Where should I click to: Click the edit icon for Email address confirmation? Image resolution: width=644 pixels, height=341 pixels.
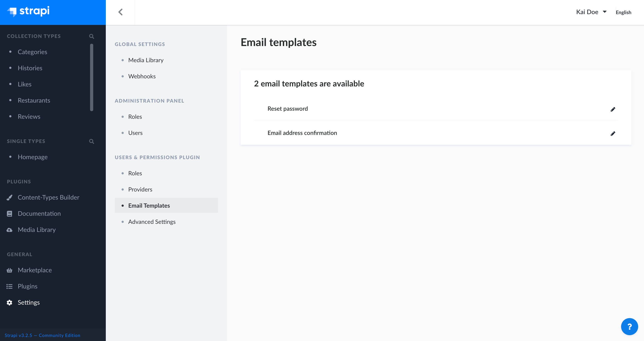point(613,133)
